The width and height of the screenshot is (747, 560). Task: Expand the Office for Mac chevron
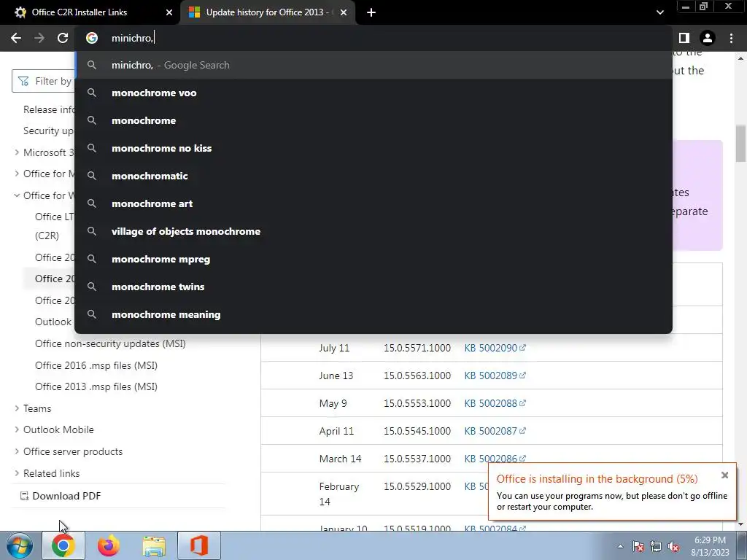click(x=17, y=174)
